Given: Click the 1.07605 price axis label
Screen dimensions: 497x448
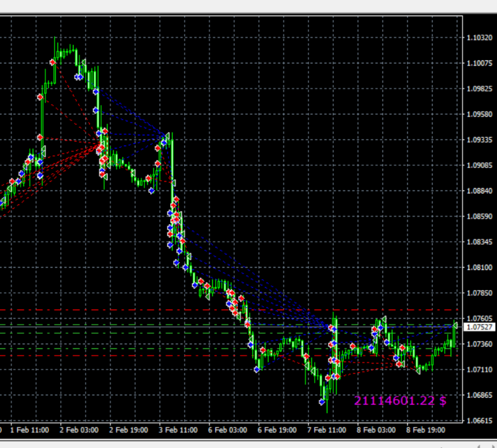Looking at the screenshot, I should tap(480, 318).
